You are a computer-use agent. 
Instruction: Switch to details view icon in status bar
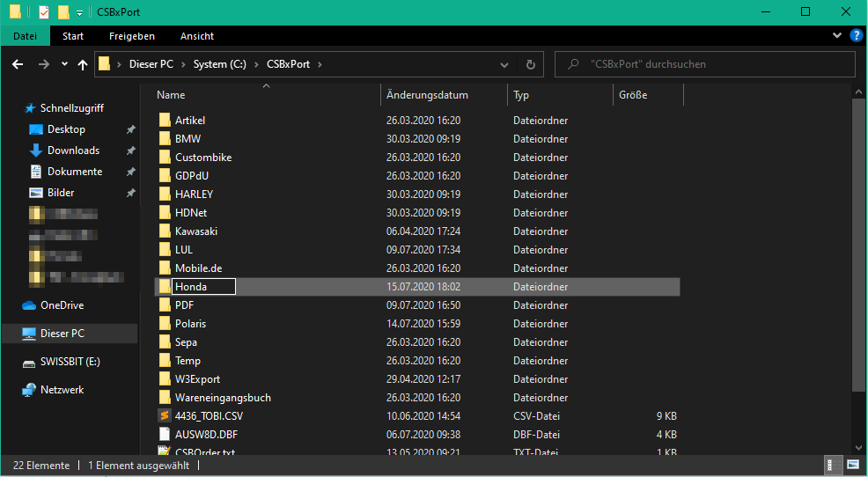831,465
